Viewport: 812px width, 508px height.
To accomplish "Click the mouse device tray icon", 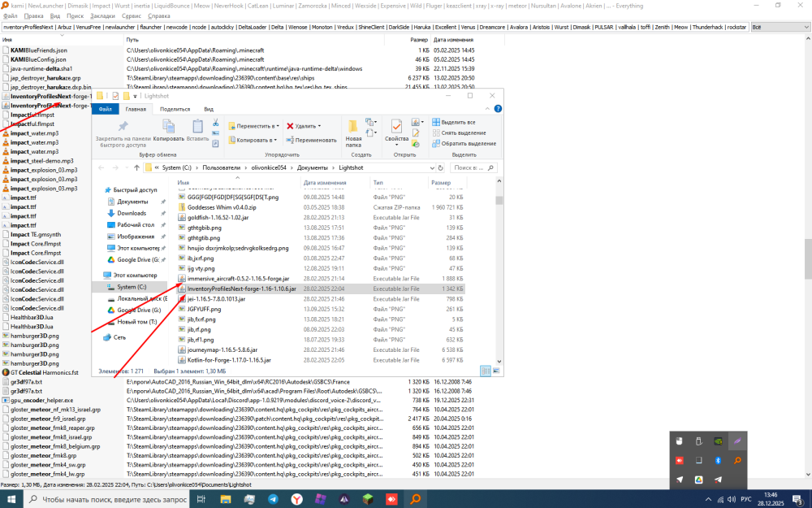I will click(679, 441).
